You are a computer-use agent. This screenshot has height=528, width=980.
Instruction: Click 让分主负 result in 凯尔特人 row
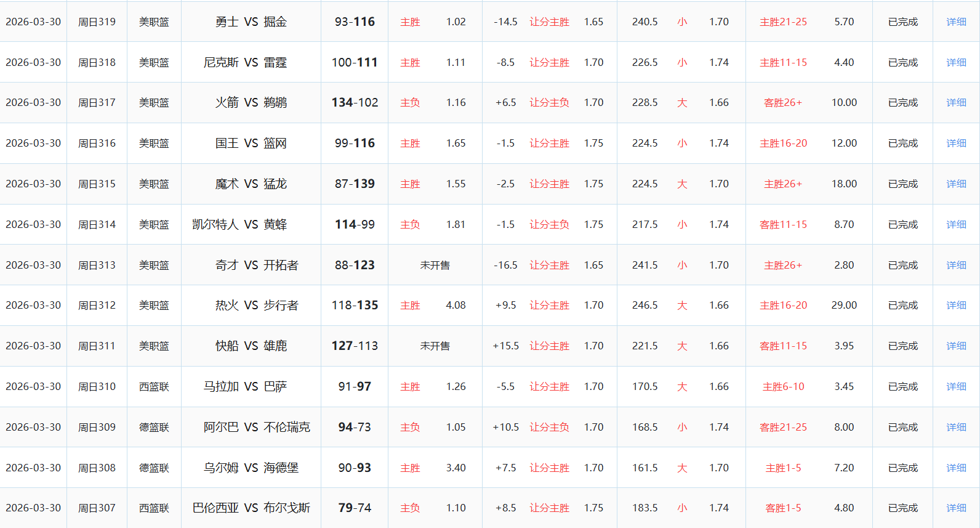point(549,224)
